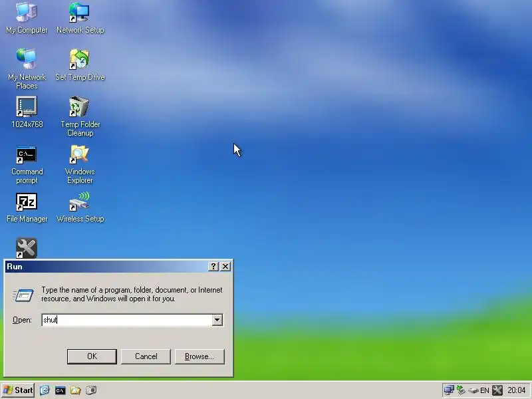
Task: Click into the Open text field
Action: click(127, 320)
